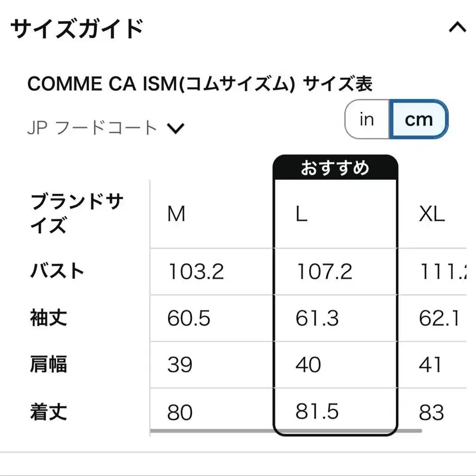Screen dimensions: 476x476
Task: Select "cm" on the unit toggle
Action: tap(419, 119)
